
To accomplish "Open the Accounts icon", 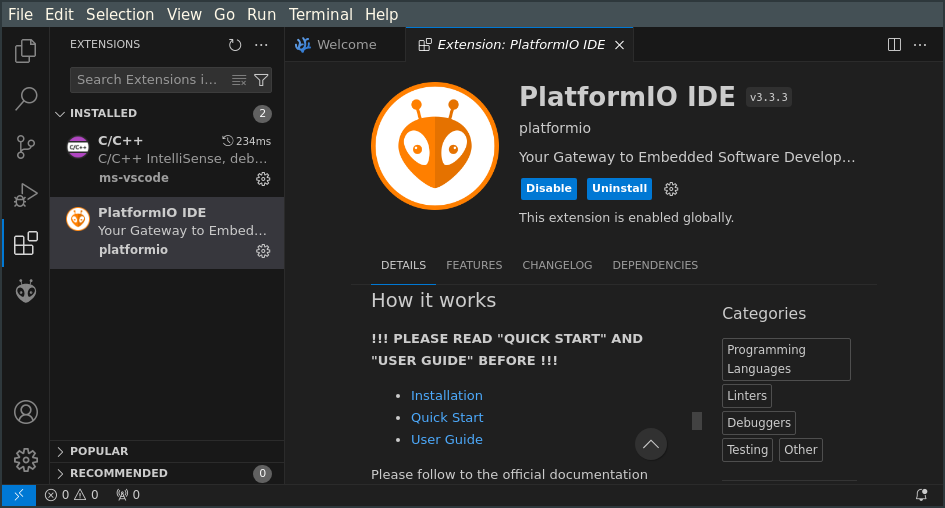I will coord(25,412).
